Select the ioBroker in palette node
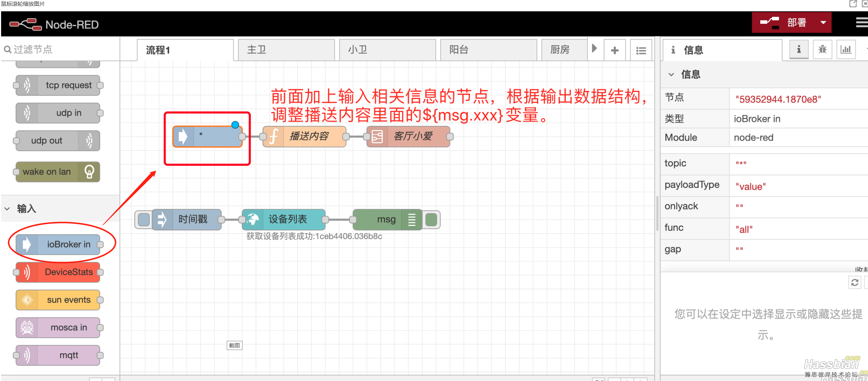Image resolution: width=868 pixels, height=381 pixels. click(58, 245)
